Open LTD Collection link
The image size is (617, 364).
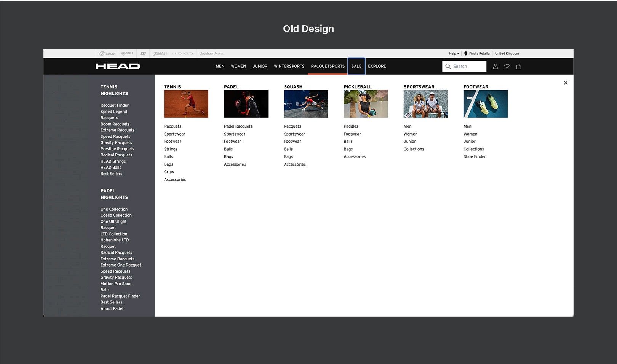tap(114, 234)
